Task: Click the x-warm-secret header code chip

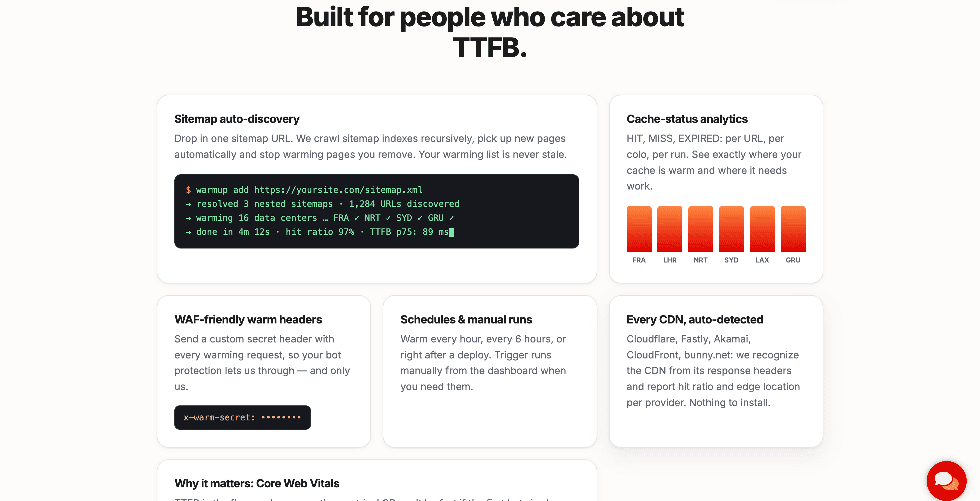Action: pyautogui.click(x=242, y=417)
